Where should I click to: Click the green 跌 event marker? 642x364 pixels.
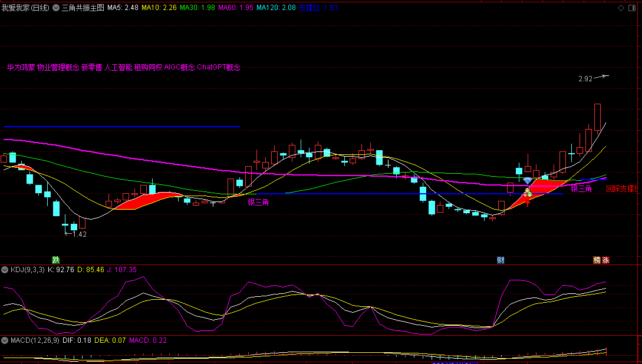55,260
